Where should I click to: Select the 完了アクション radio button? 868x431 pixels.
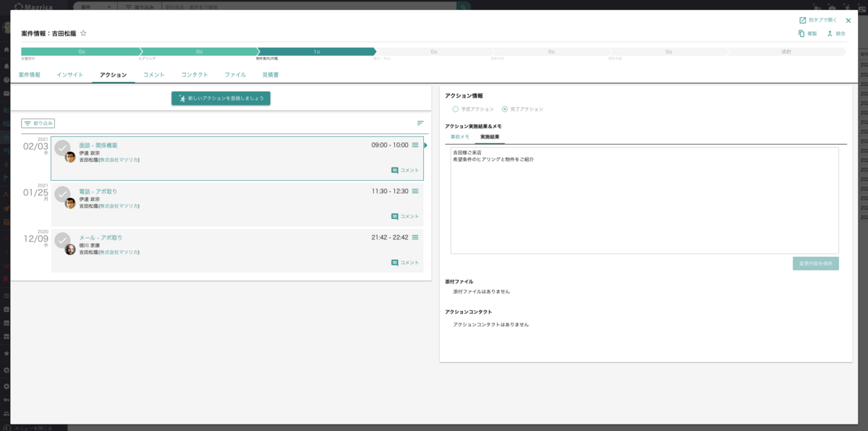[505, 109]
